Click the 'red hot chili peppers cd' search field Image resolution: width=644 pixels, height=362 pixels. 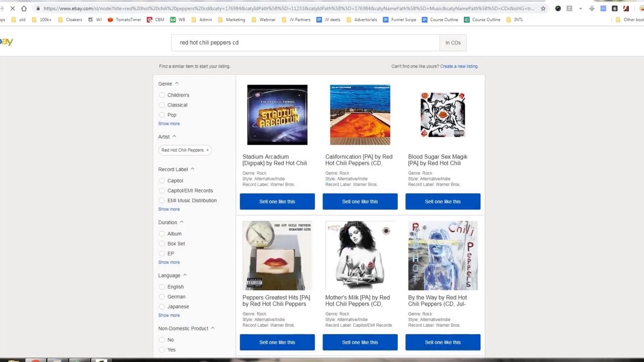[305, 43]
